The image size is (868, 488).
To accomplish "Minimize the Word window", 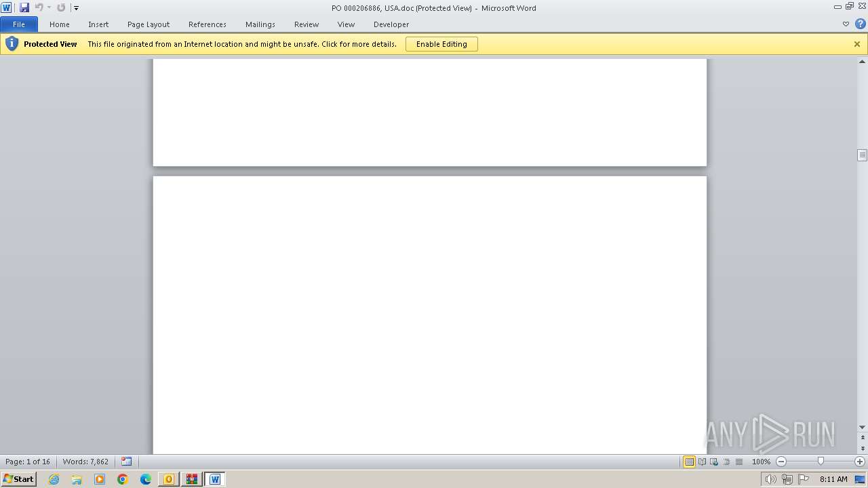I will 838,6.
